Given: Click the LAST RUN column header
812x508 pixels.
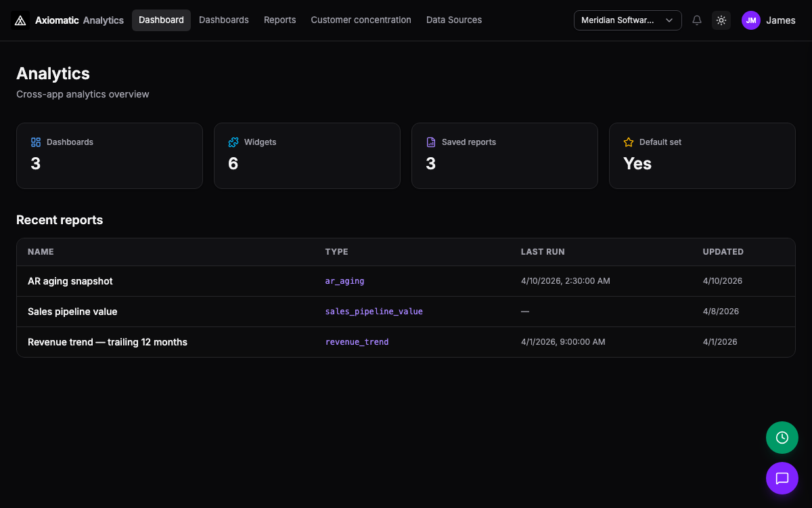Looking at the screenshot, I should pyautogui.click(x=543, y=251).
